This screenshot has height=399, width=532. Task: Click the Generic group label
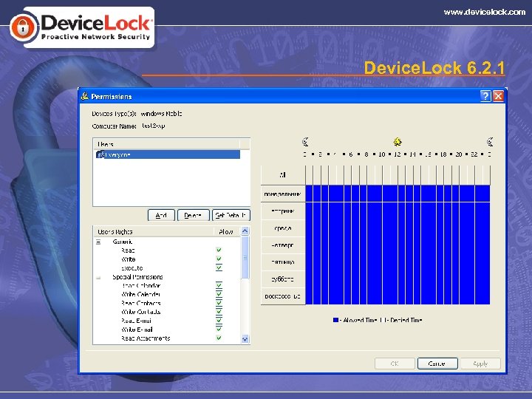pyautogui.click(x=123, y=242)
